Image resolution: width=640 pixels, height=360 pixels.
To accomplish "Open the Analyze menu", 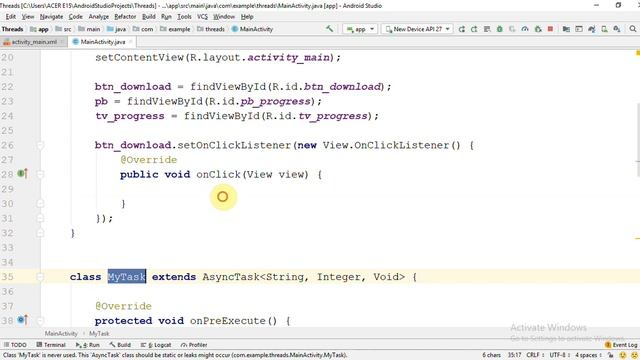I will [x=99, y=17].
